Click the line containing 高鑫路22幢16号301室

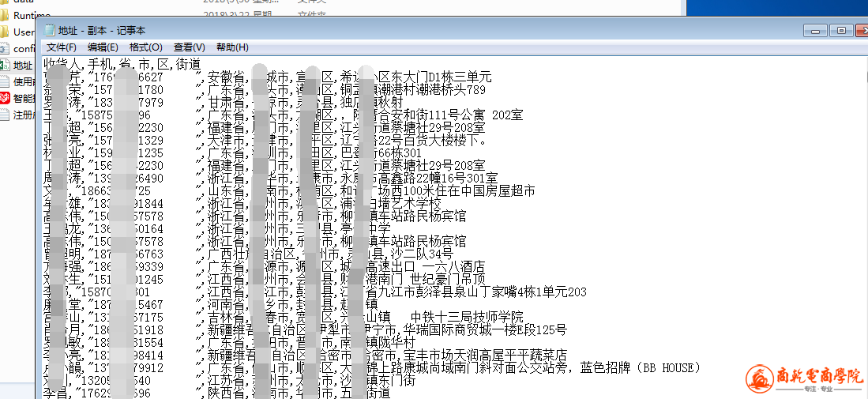(271, 179)
